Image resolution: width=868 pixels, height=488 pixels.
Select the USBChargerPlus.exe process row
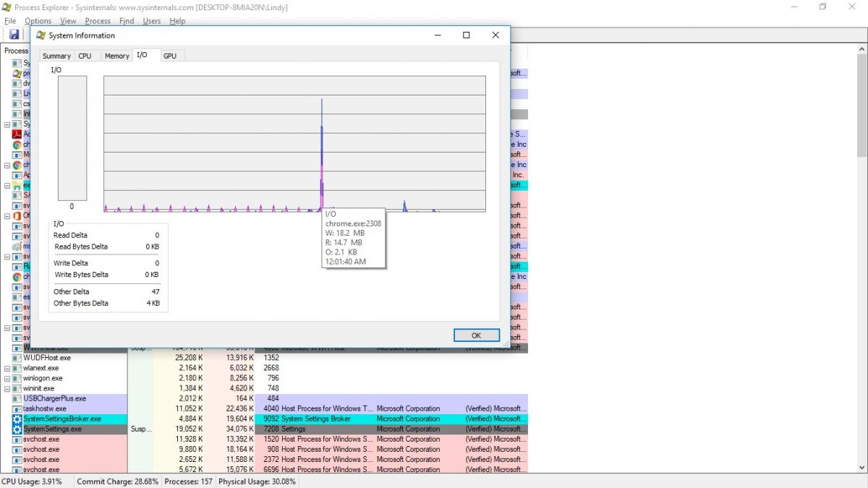(264, 398)
